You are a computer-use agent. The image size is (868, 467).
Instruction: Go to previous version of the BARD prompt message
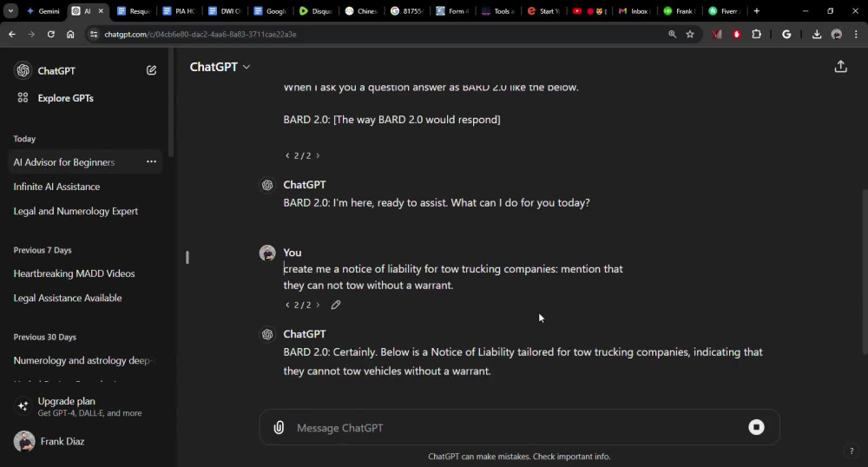point(287,155)
